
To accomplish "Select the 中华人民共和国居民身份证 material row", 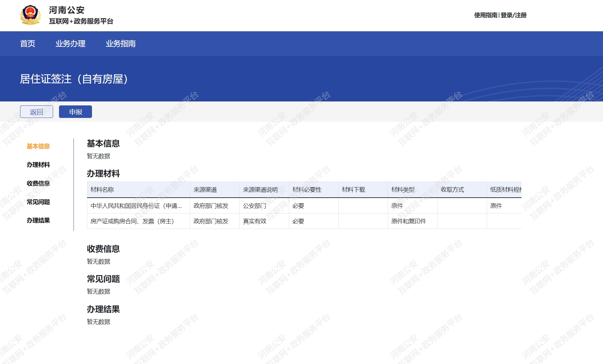I will (x=136, y=206).
